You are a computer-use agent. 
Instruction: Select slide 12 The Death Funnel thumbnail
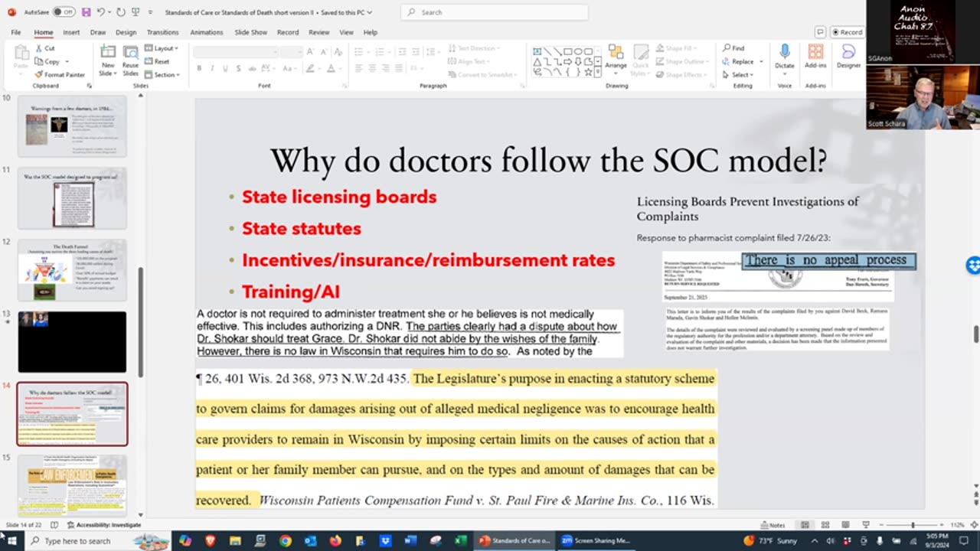click(x=72, y=270)
